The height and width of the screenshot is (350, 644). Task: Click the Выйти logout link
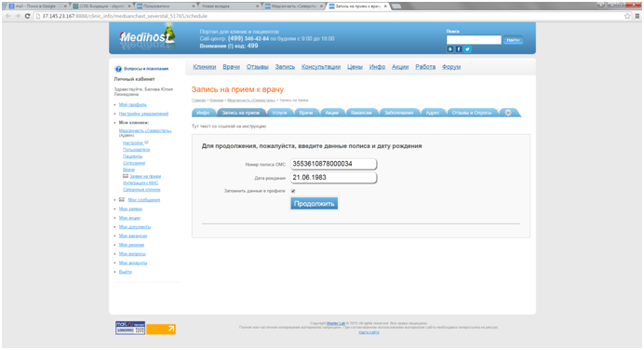coord(126,272)
